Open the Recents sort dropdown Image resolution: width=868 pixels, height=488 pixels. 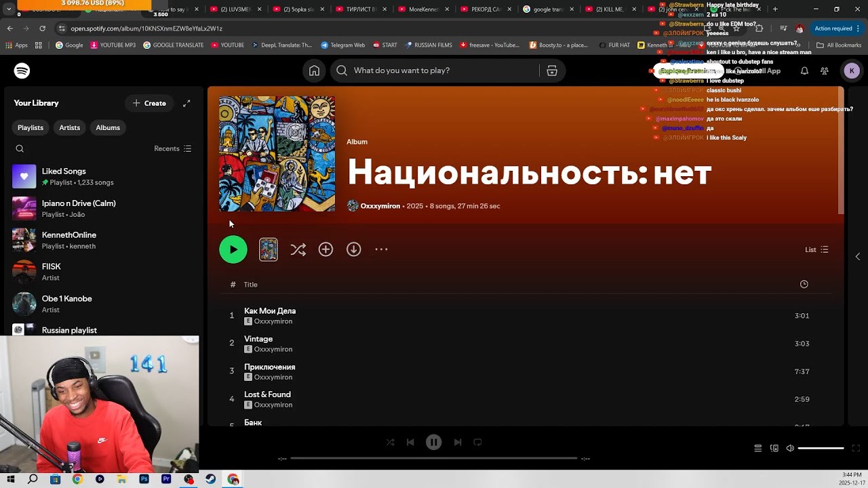(173, 148)
